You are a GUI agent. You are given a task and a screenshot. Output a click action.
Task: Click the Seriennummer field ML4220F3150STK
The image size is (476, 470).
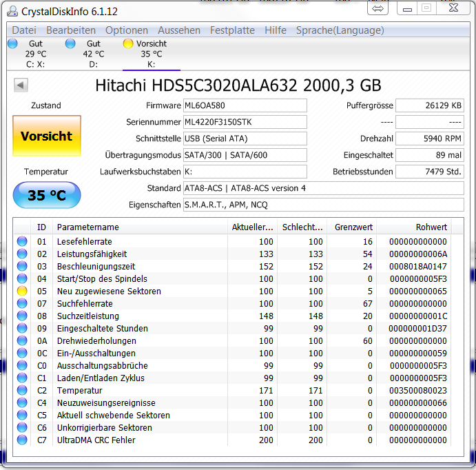(x=245, y=122)
